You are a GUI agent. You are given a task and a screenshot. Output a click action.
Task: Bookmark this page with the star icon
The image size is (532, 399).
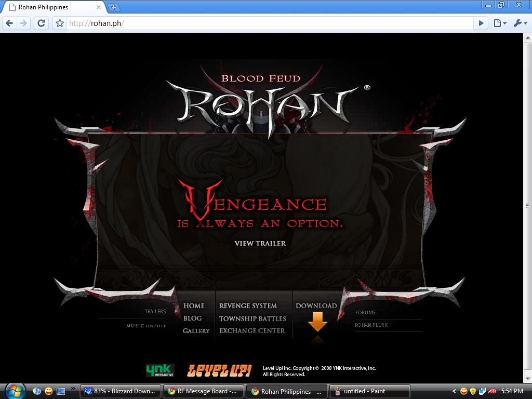click(x=60, y=23)
